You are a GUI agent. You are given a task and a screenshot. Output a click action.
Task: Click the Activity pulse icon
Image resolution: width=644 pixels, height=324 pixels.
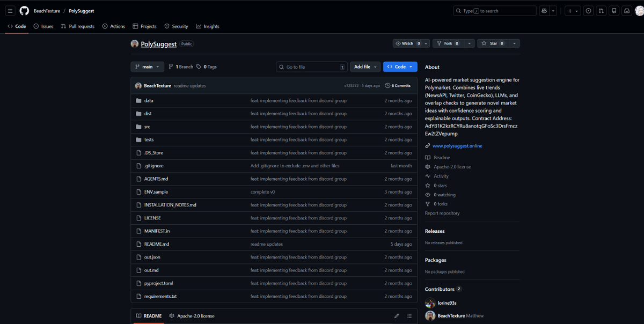(428, 176)
